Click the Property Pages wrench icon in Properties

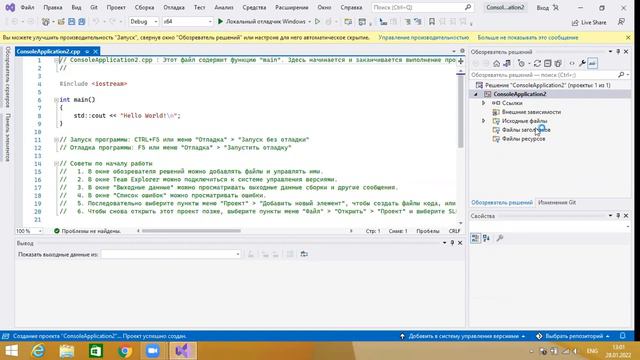coord(500,238)
